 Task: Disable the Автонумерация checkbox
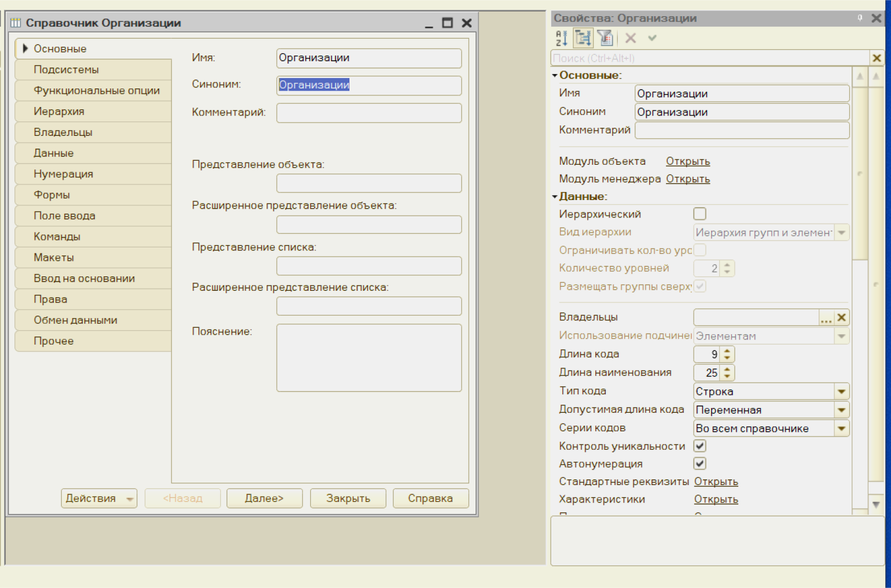pos(699,464)
